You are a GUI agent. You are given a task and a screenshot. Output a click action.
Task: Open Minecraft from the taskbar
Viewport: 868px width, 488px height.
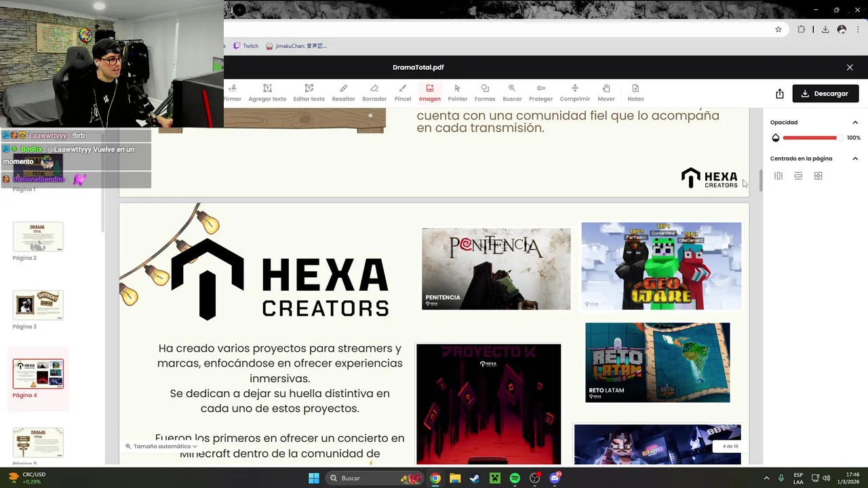click(x=494, y=478)
